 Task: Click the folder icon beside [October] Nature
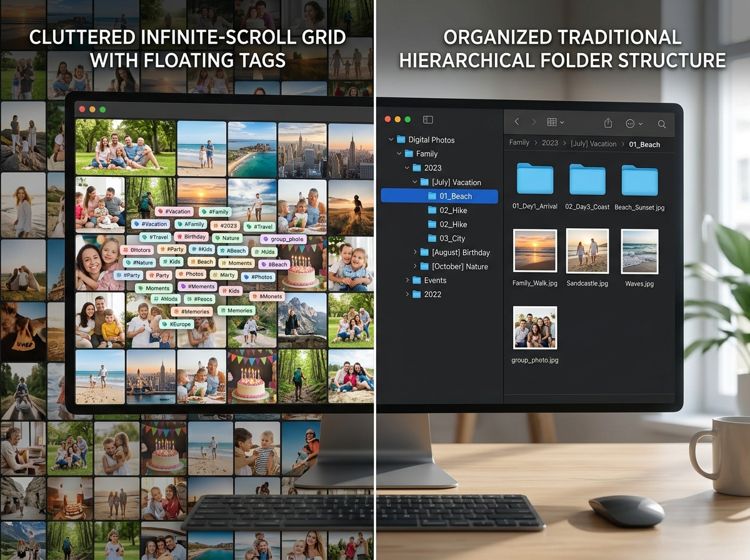coord(424,266)
